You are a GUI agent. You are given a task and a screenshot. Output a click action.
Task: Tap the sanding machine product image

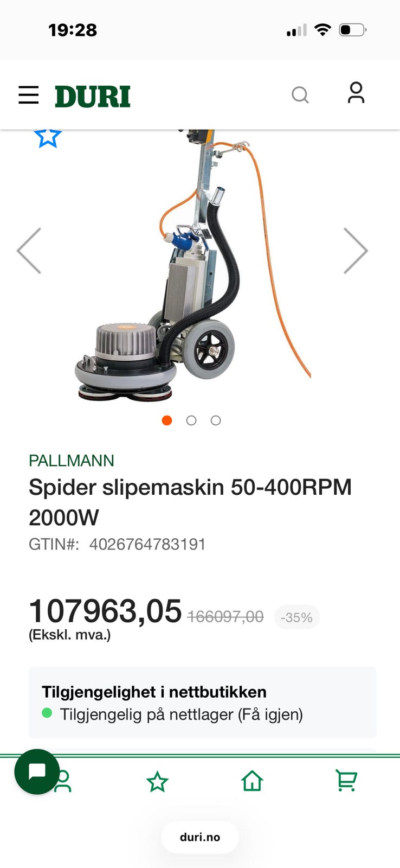pos(192,266)
